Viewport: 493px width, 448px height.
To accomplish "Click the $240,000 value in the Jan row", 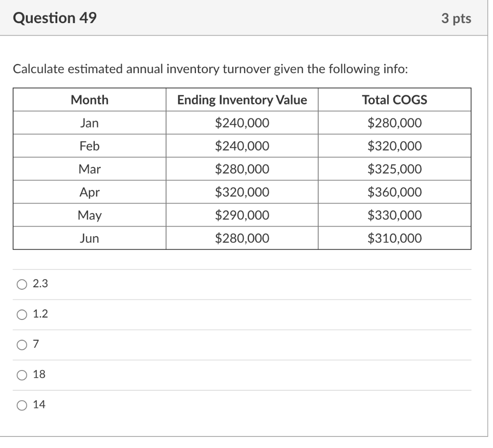I will 242,123.
